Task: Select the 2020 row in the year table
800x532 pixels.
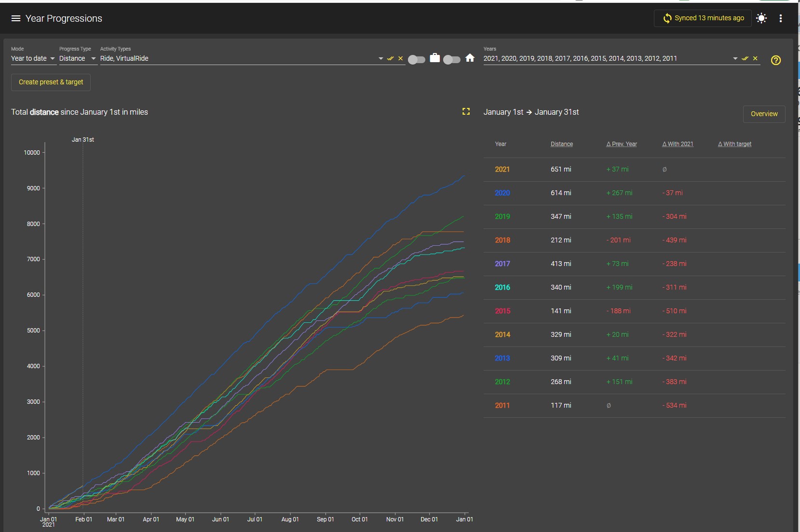Action: (634, 193)
